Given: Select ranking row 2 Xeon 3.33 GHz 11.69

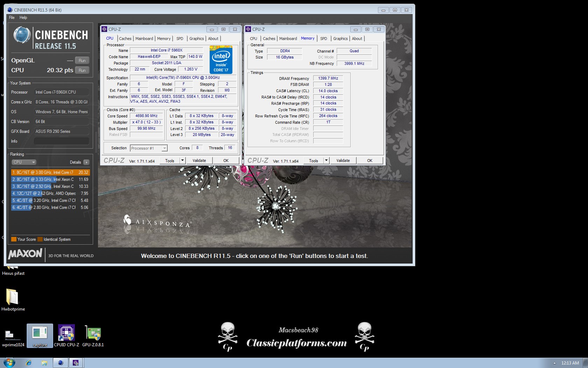Looking at the screenshot, I should click(x=51, y=179).
